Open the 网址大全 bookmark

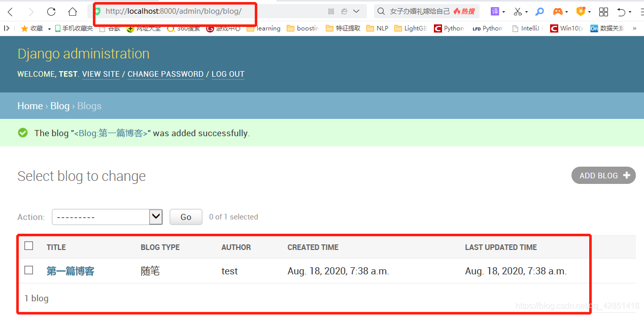click(x=144, y=28)
